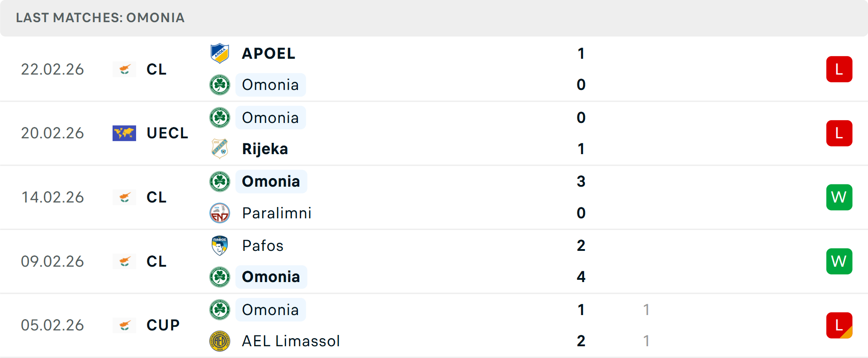868x358 pixels.
Task: Open the APOEL team link
Action: (x=269, y=53)
